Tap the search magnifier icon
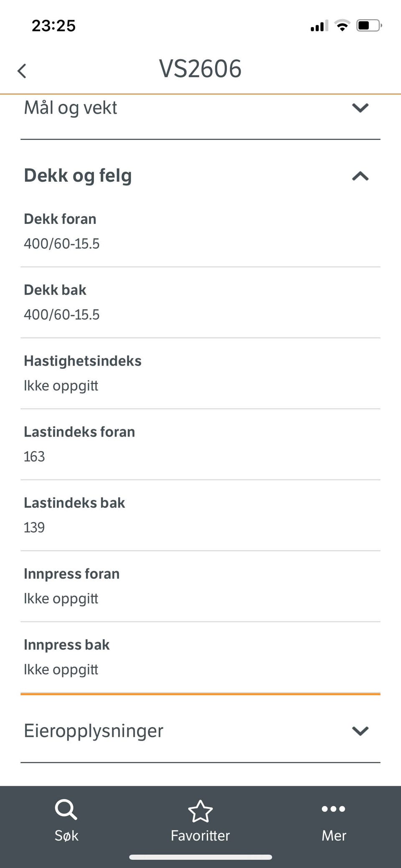The width and height of the screenshot is (401, 868). point(66,810)
